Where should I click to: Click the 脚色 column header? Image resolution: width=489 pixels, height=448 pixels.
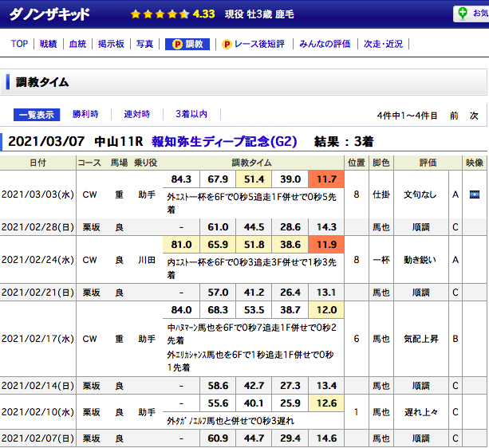381,163
